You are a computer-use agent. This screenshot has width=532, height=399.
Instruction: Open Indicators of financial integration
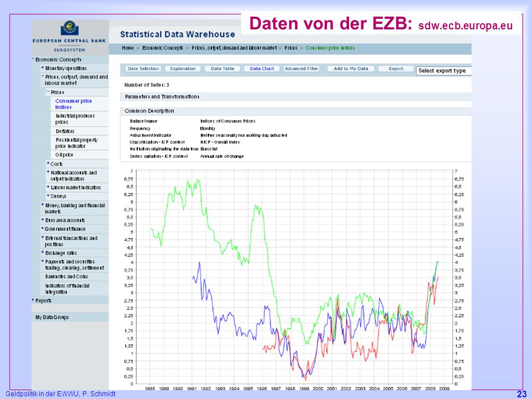pyautogui.click(x=67, y=289)
